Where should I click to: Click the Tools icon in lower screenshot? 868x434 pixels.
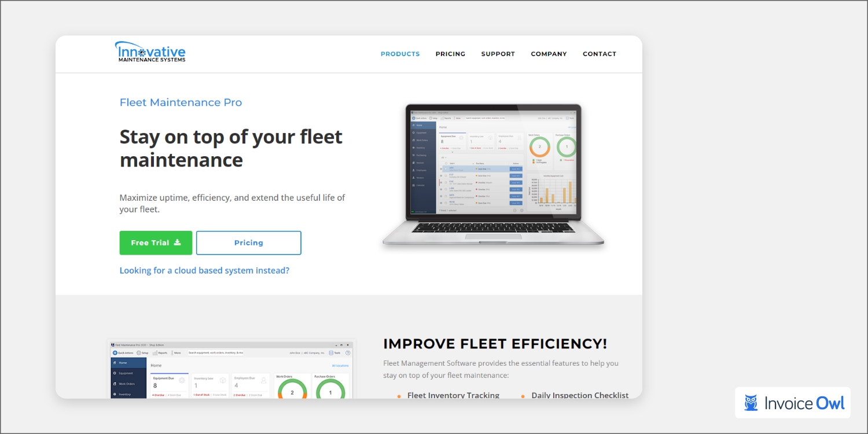pos(331,352)
